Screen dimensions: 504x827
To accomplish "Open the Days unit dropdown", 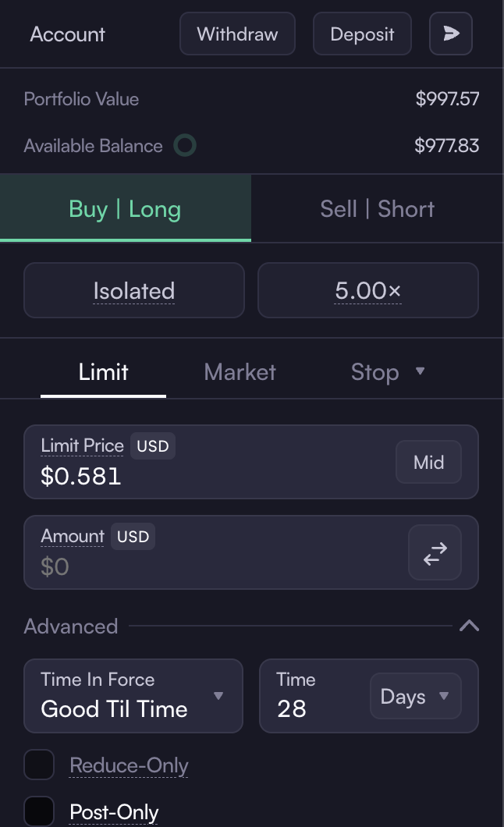I will [415, 696].
